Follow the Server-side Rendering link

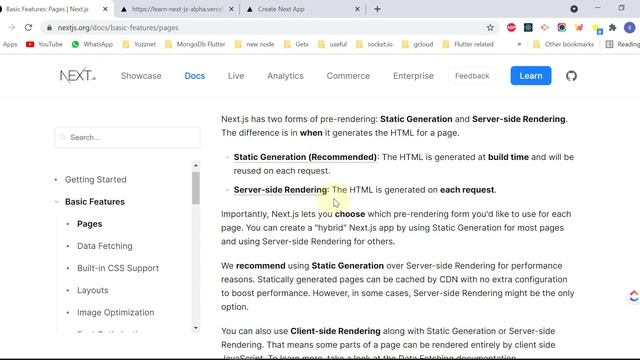280,190
